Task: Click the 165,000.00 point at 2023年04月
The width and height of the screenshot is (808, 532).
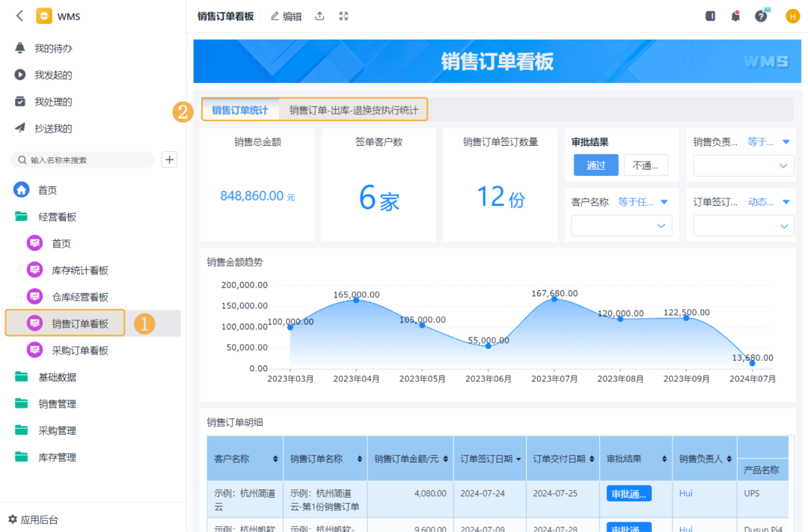Action: pyautogui.click(x=356, y=300)
